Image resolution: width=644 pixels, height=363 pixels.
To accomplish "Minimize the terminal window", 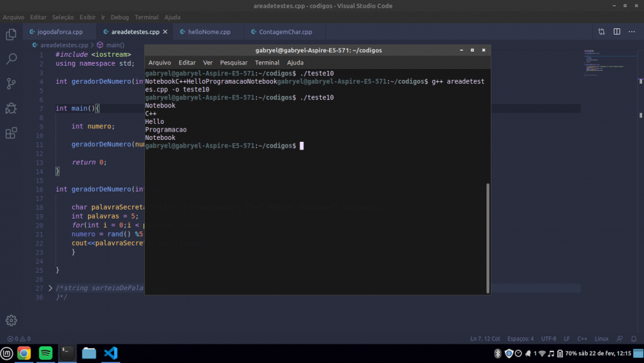I will [461, 50].
